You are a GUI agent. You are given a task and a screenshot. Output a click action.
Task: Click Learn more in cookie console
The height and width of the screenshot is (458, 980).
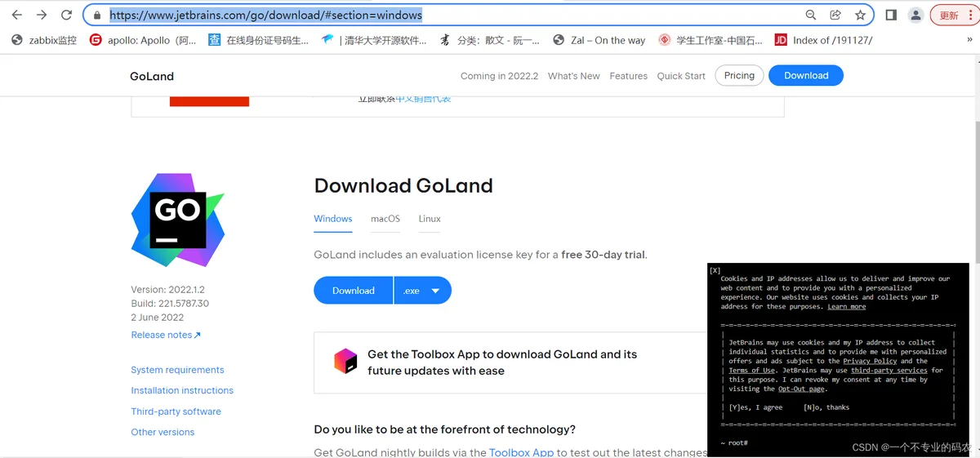point(846,306)
